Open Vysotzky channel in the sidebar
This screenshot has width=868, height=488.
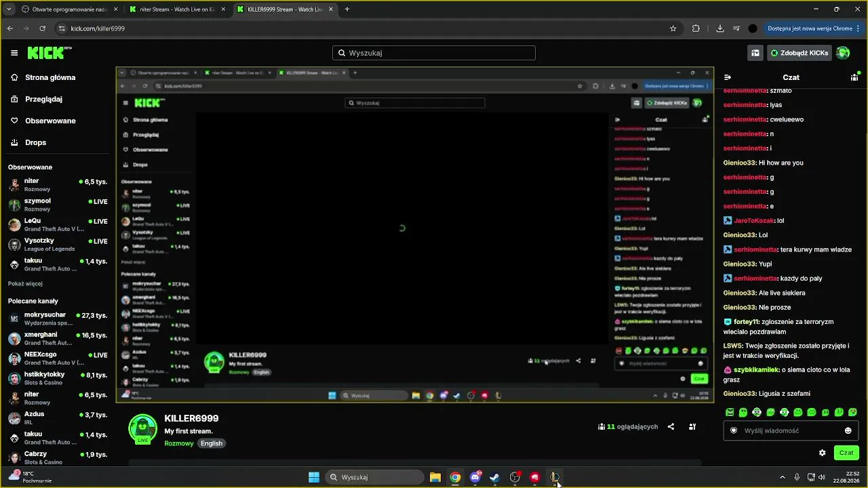(58, 245)
